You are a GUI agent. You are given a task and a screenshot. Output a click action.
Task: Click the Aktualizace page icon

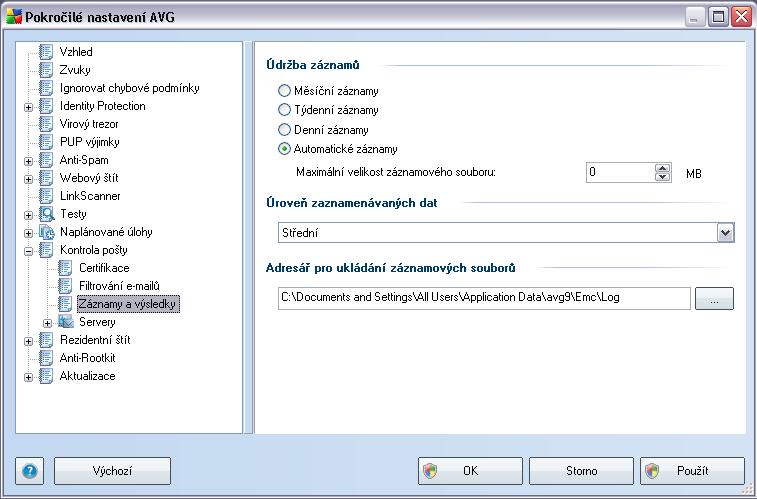coord(46,376)
